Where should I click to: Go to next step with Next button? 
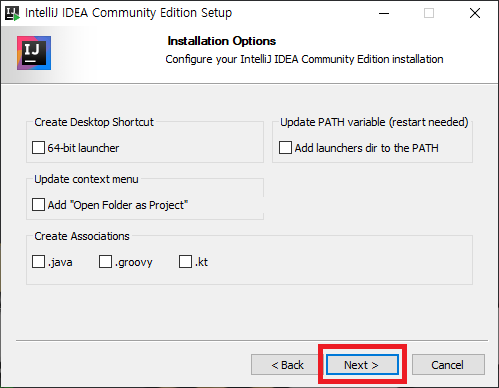(x=362, y=365)
